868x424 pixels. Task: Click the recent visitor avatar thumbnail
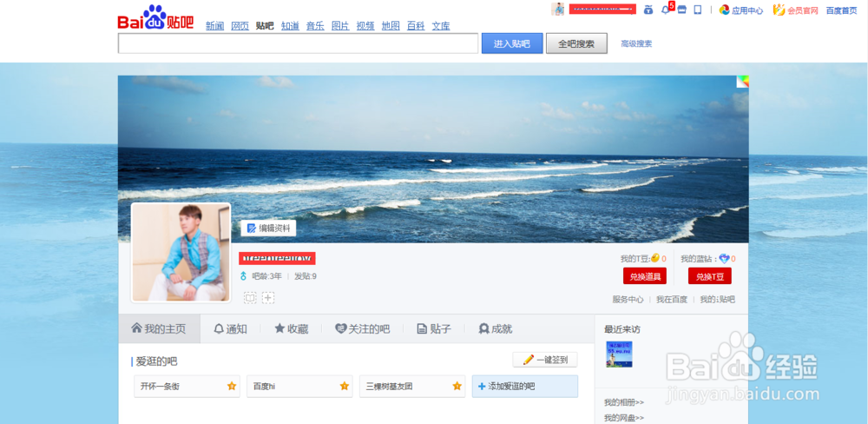619,354
